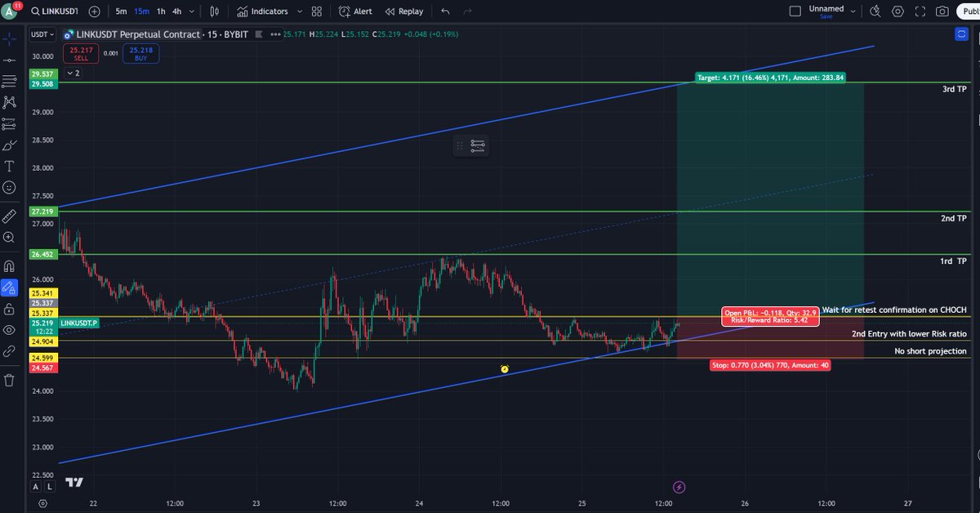Image resolution: width=980 pixels, height=513 pixels.
Task: Select the 'No short projection' label
Action: point(931,350)
